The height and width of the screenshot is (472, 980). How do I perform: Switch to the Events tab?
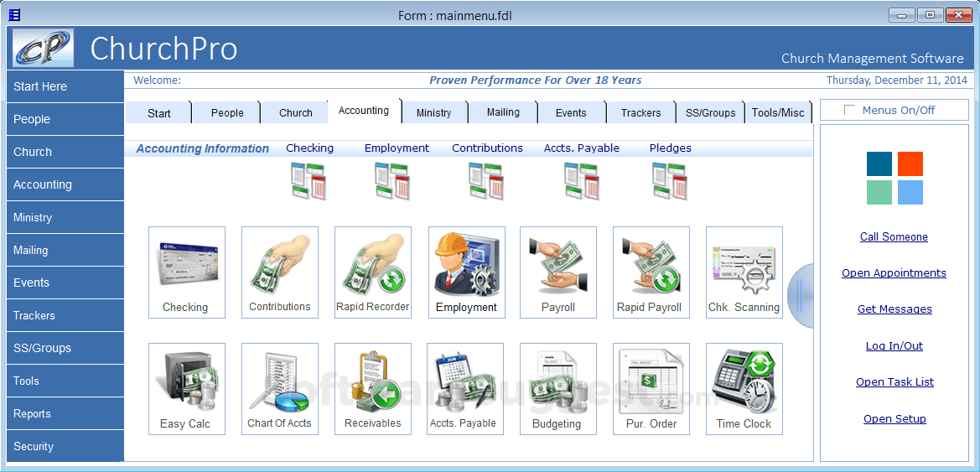click(571, 113)
